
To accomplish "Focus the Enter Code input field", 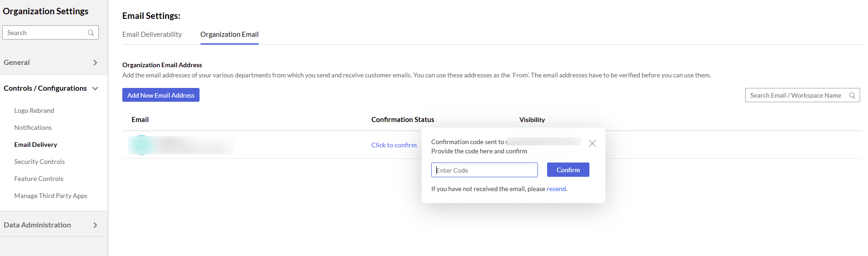I will point(484,170).
